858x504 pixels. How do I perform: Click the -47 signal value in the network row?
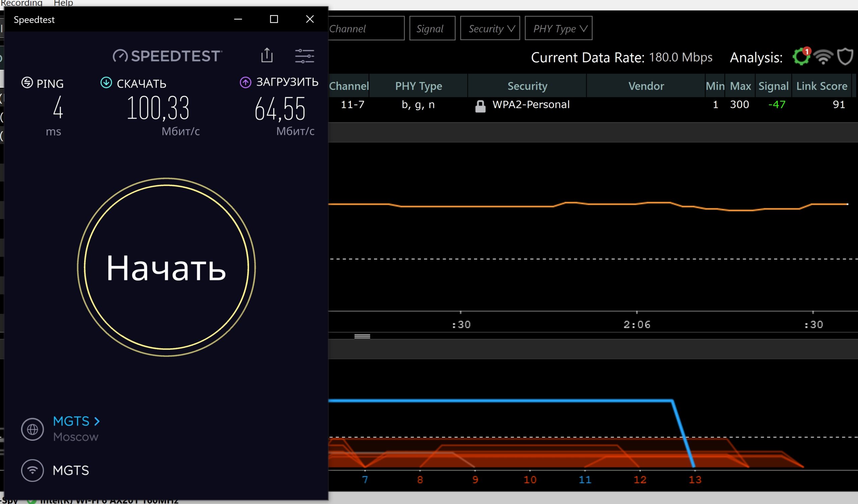coord(777,105)
